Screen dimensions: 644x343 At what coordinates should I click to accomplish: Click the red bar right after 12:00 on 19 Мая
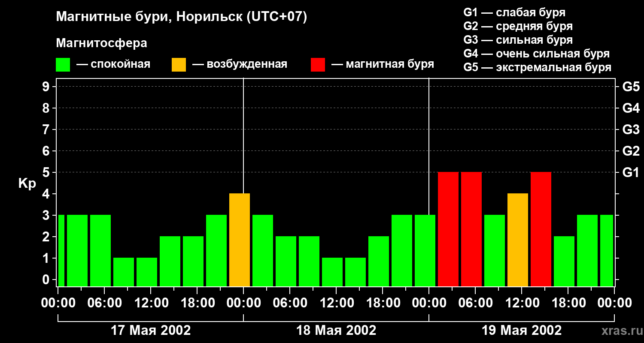(541, 229)
